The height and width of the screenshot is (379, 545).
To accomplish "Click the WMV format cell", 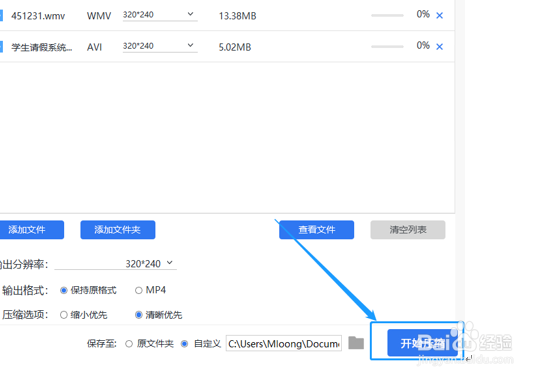I will point(99,16).
